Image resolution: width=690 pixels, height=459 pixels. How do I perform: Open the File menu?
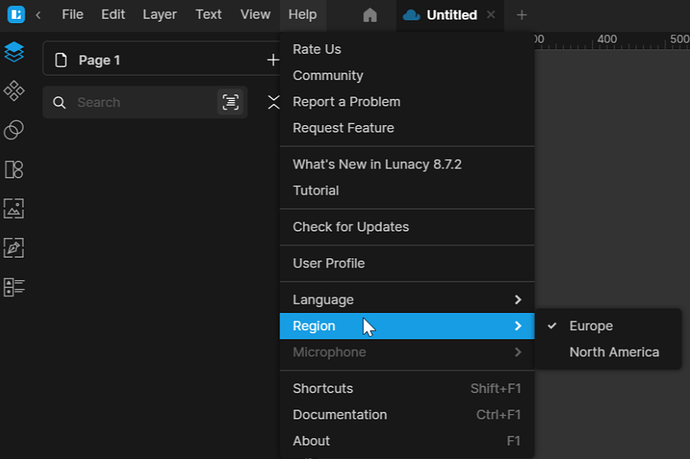pos(73,15)
